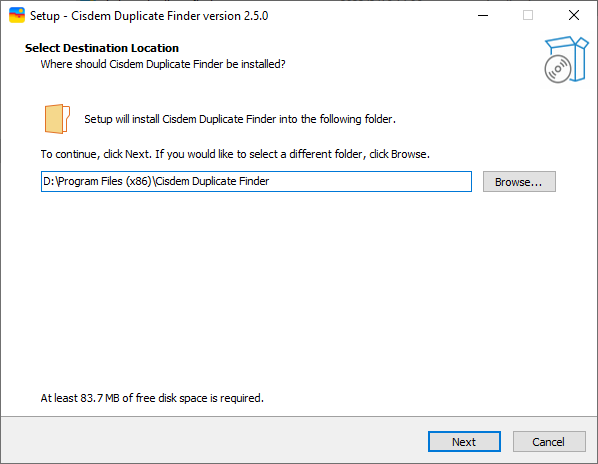This screenshot has height=464, width=598.
Task: Click the 'Setup will install' message text
Action: (240, 119)
